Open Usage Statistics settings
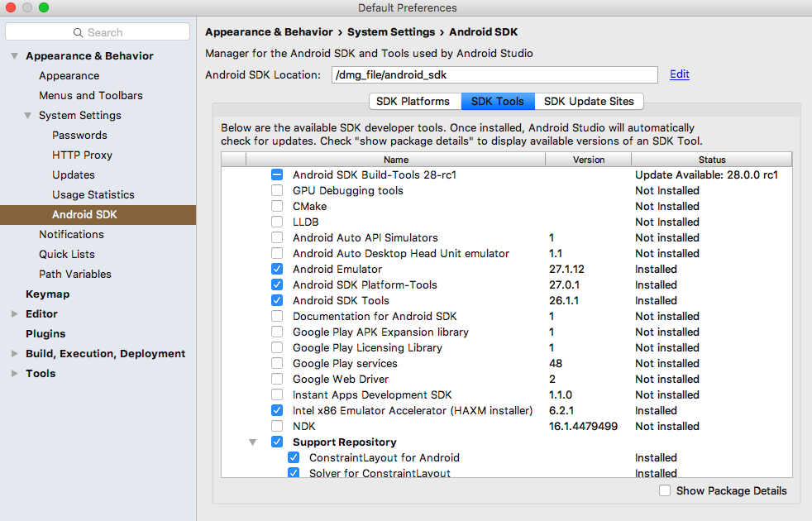The width and height of the screenshot is (812, 521). click(x=93, y=194)
